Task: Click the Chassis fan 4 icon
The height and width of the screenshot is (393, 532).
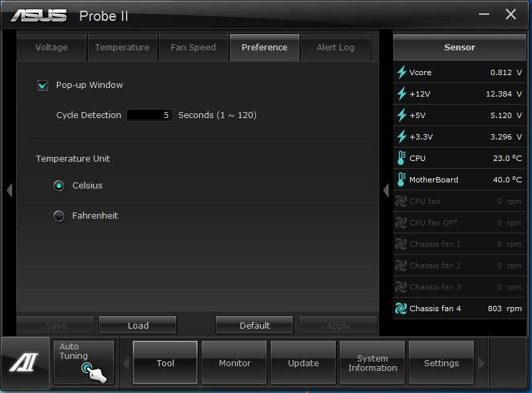Action: pos(401,308)
